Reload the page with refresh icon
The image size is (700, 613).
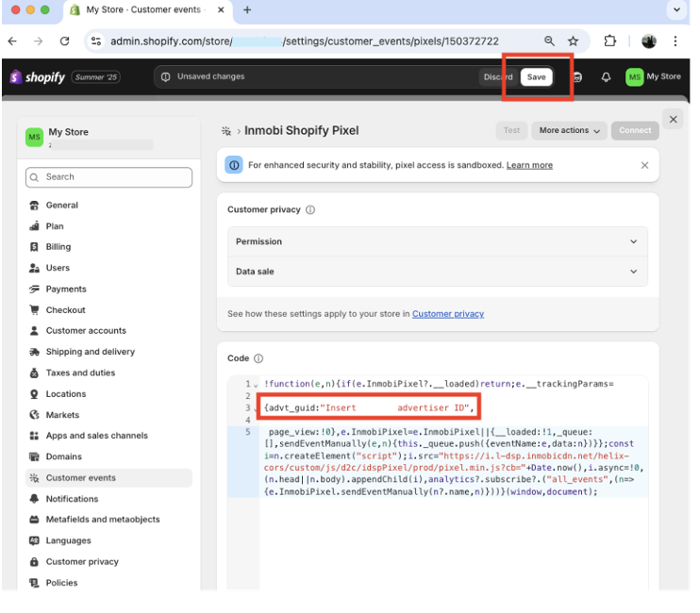point(65,41)
